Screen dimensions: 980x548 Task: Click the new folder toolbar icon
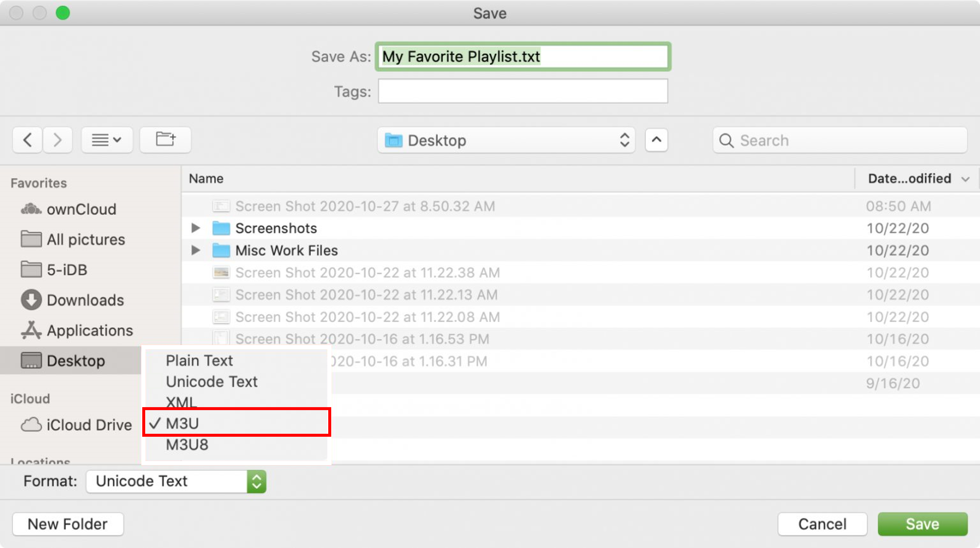tap(166, 140)
